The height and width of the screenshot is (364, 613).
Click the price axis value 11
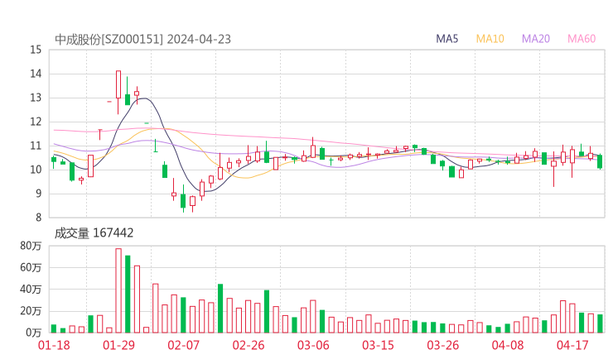(36, 146)
